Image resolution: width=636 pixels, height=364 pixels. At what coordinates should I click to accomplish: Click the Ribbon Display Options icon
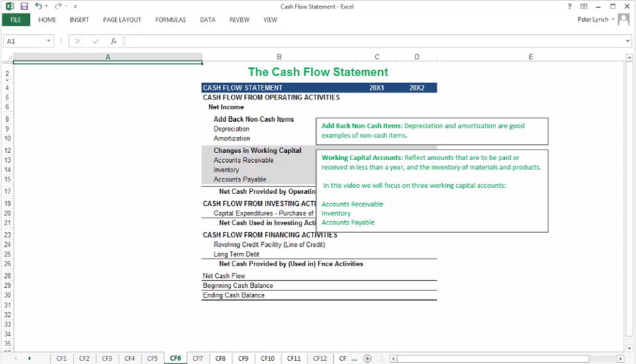584,7
